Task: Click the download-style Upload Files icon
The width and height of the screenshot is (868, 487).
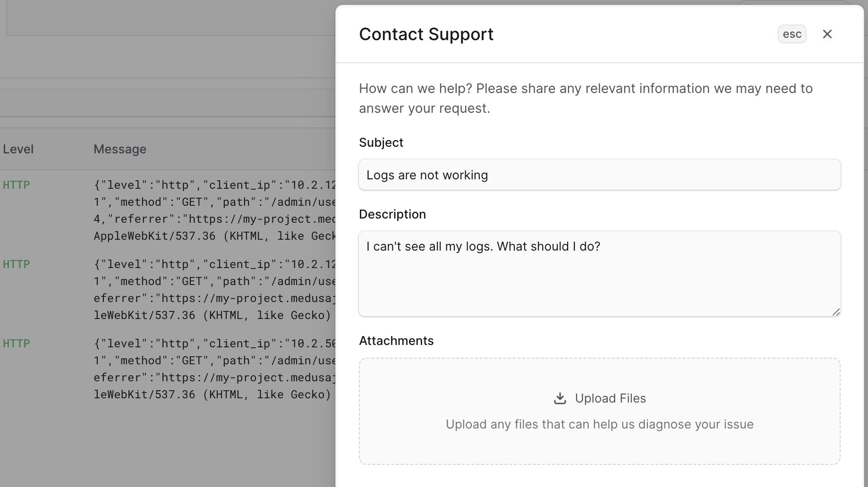Action: tap(560, 398)
